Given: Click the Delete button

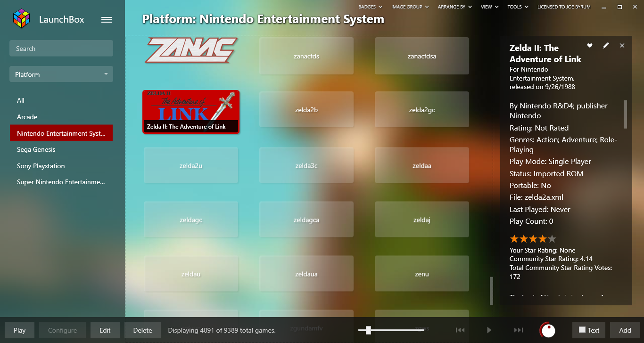Looking at the screenshot, I should click(x=142, y=330).
